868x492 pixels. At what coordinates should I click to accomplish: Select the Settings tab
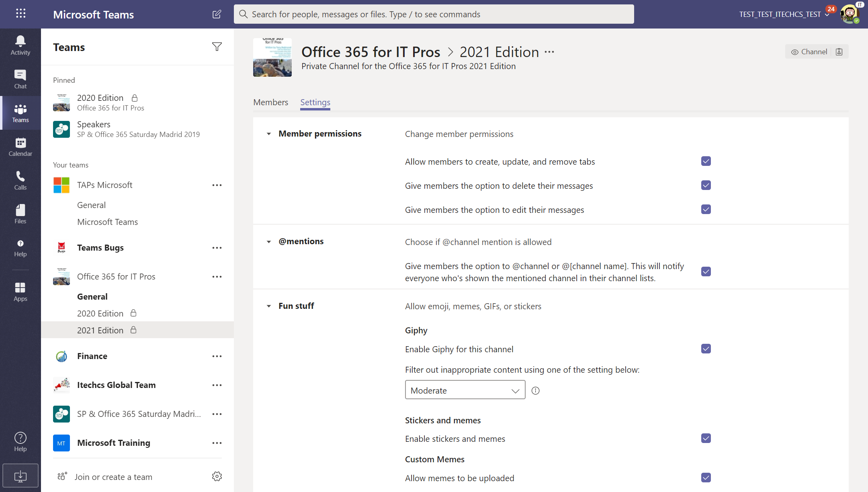[315, 102]
